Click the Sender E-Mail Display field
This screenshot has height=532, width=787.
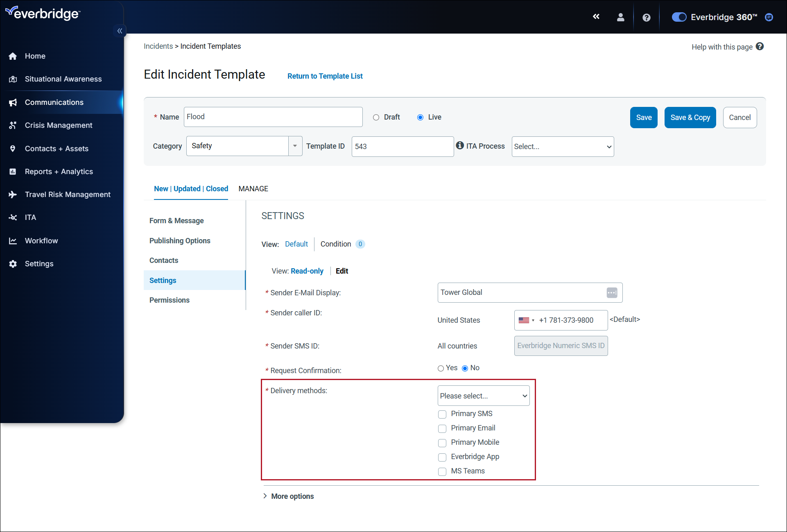pyautogui.click(x=530, y=293)
